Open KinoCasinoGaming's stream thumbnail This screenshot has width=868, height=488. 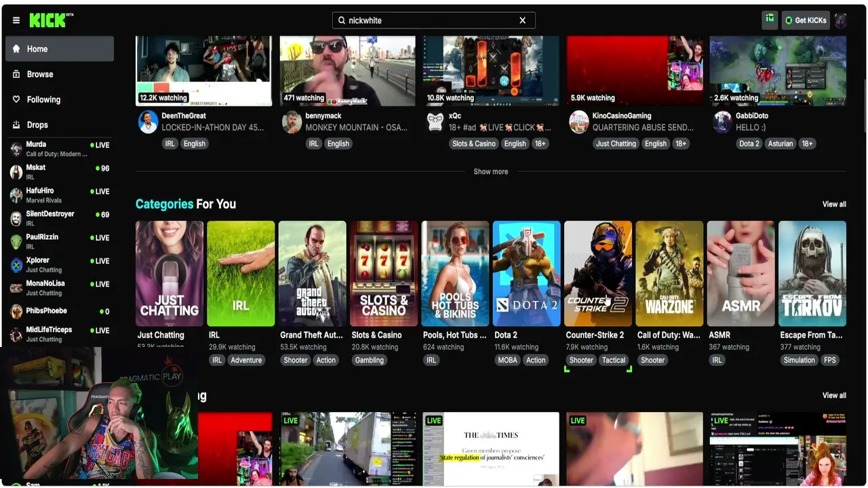635,71
